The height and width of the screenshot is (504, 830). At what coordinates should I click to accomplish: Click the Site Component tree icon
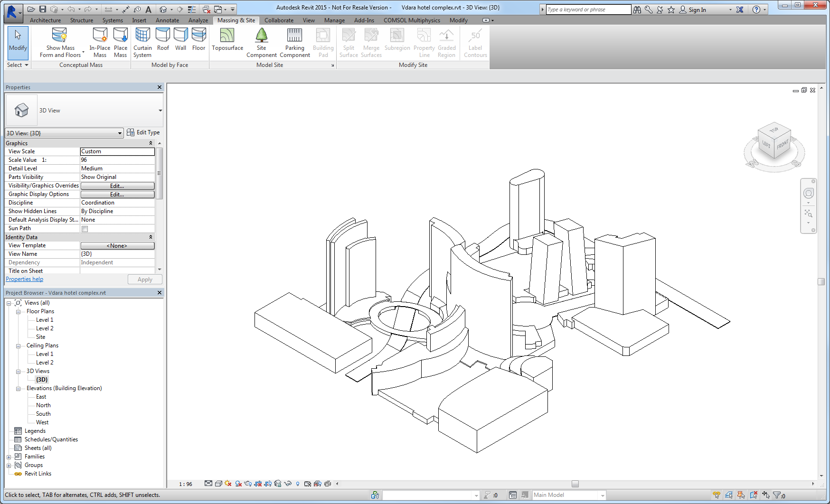[x=261, y=36]
